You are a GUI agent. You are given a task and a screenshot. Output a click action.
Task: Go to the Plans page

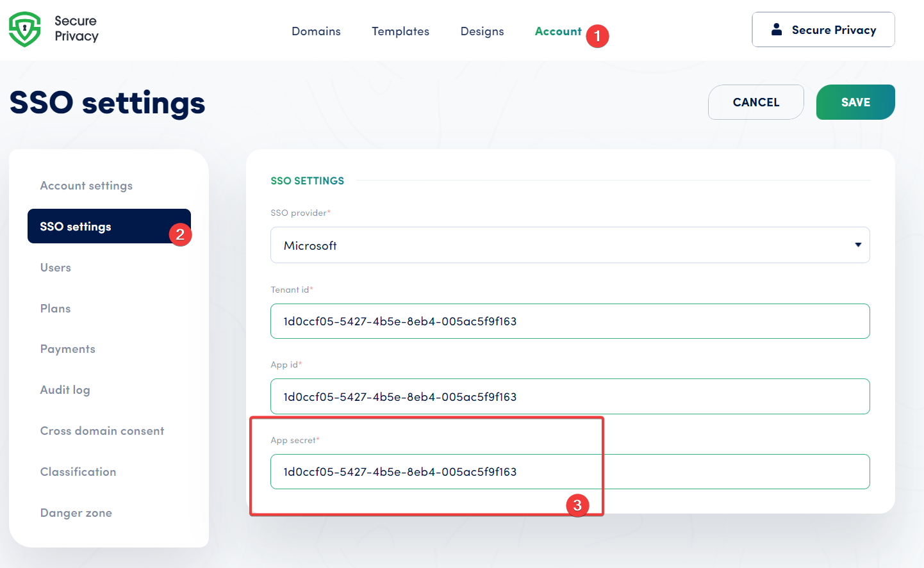point(55,308)
